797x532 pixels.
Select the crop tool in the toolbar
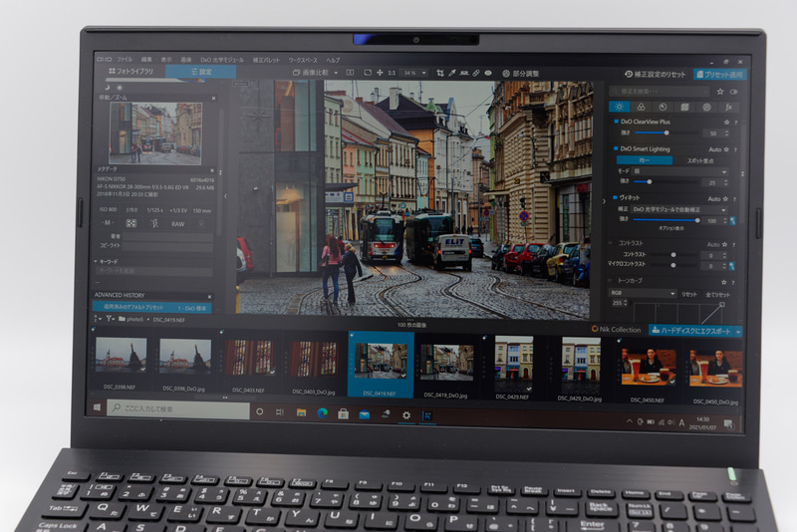point(440,73)
